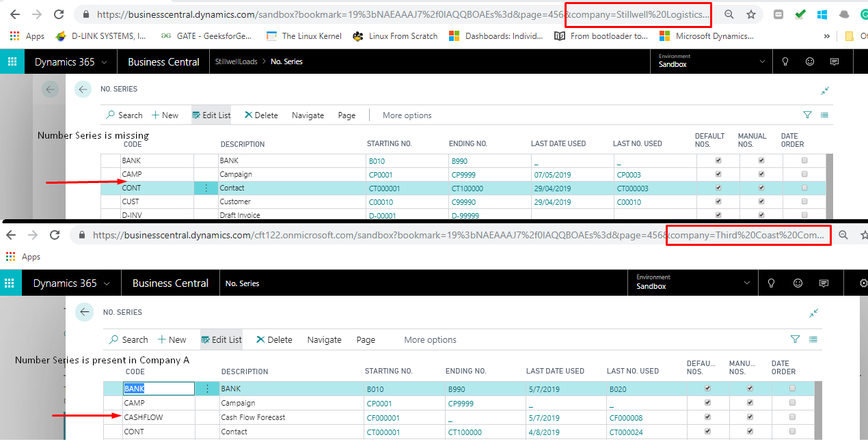The image size is (868, 448).
Task: Click the lightbulb icon in the bottom window header
Action: click(772, 283)
